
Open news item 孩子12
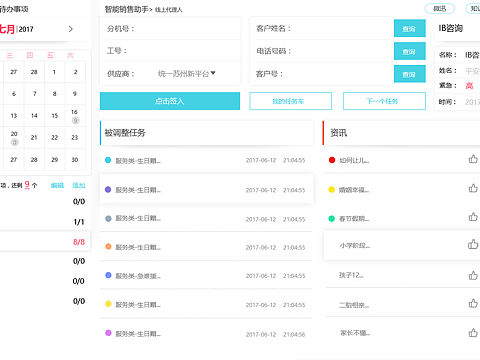click(351, 275)
